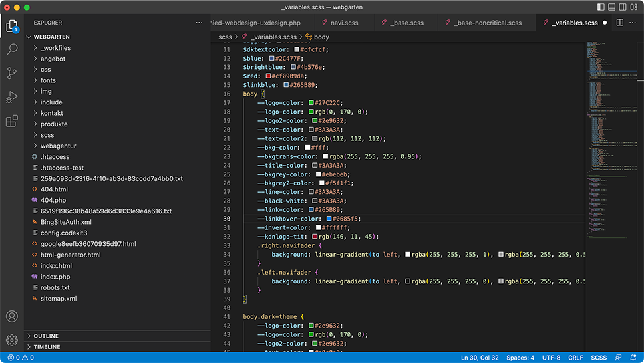Image resolution: width=644 pixels, height=363 pixels.
Task: Open the Search view icon
Action: tap(12, 50)
